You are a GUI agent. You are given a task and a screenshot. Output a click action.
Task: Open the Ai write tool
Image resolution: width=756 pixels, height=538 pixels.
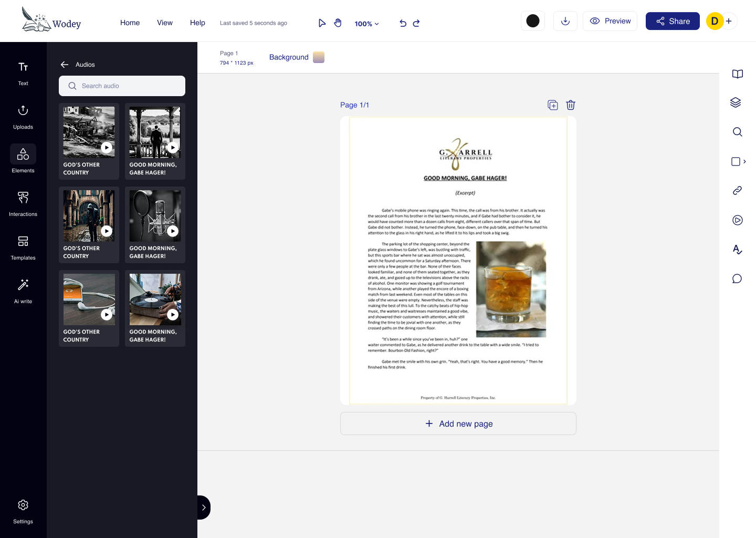pos(23,291)
